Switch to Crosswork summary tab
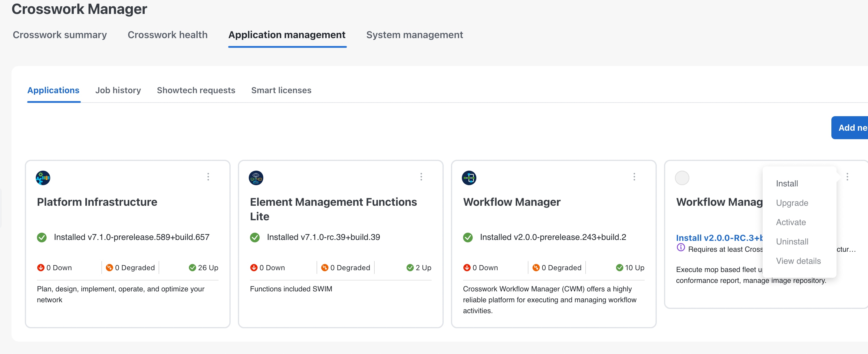The image size is (868, 354). tap(60, 35)
